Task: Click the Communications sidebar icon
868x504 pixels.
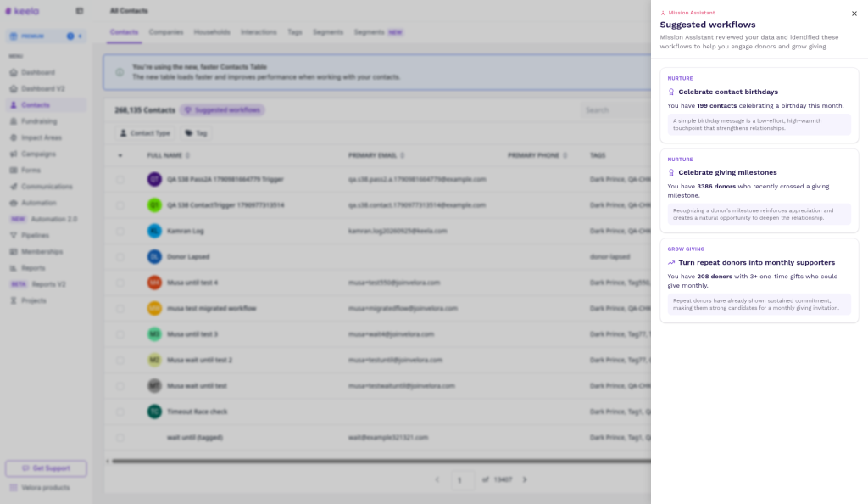Action: pyautogui.click(x=14, y=187)
